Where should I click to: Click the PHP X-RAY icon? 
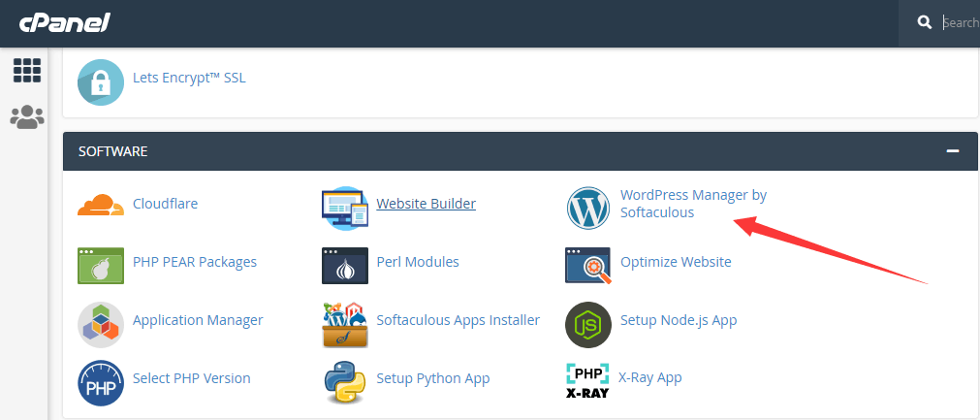588,380
